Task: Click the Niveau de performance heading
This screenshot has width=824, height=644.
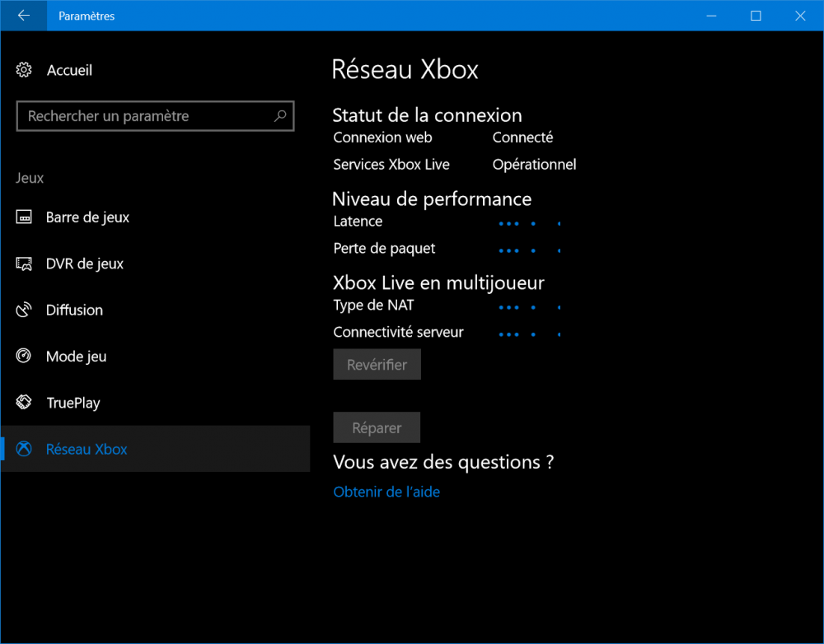Action: pos(432,199)
